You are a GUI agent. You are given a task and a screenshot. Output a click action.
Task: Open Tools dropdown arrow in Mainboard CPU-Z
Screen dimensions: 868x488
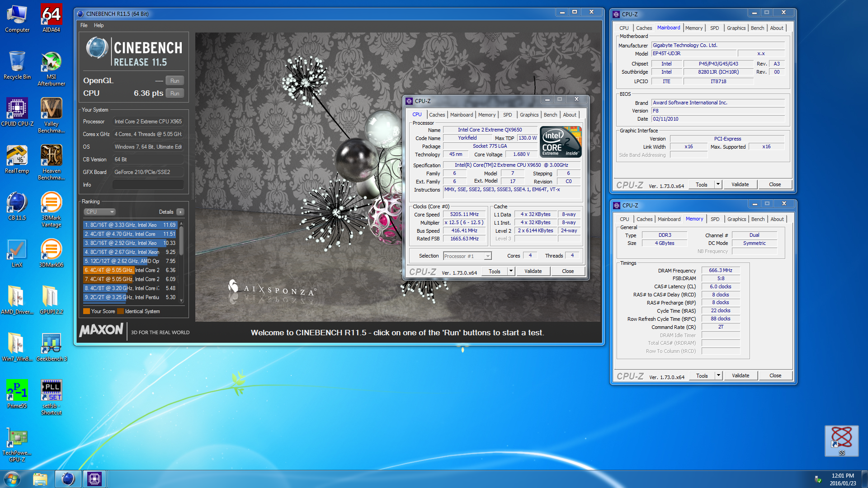point(718,184)
